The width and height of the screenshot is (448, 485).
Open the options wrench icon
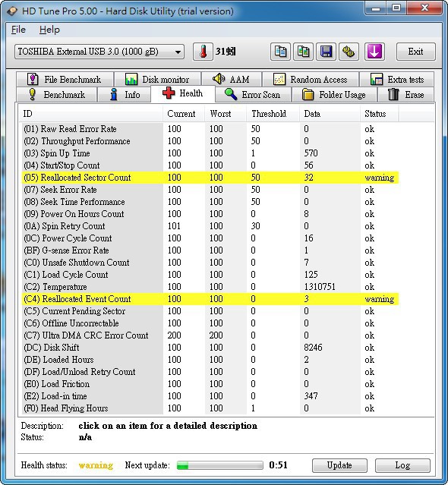coord(349,52)
